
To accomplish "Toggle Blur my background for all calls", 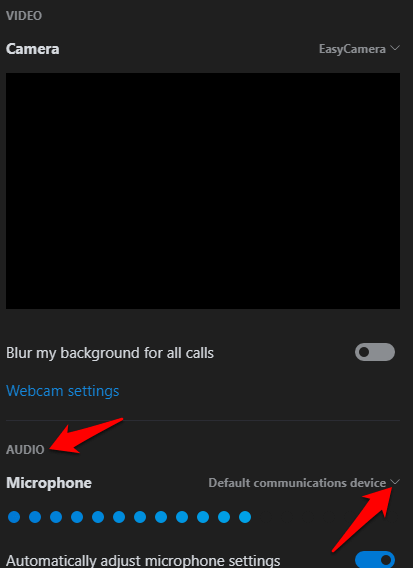I will tap(375, 352).
